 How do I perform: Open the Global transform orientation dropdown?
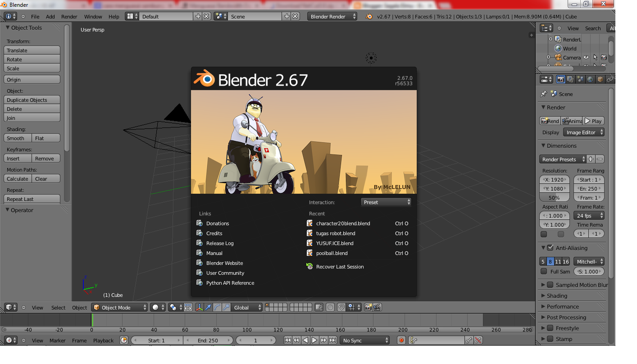(x=247, y=307)
